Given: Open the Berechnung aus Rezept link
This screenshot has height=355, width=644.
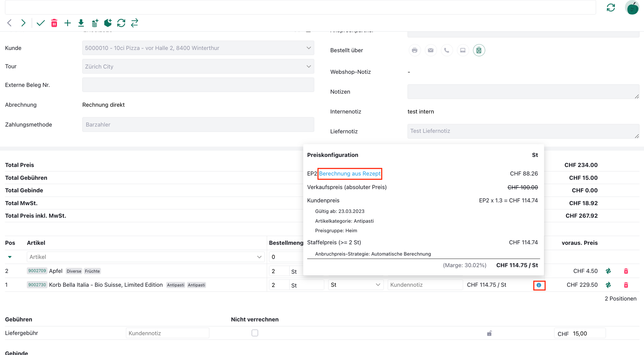Looking at the screenshot, I should [350, 174].
